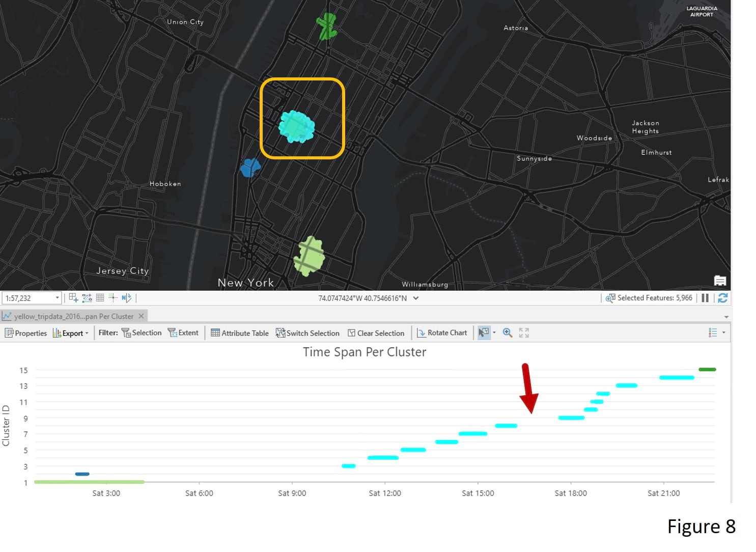Open select mode dropdown arrow

(x=494, y=333)
